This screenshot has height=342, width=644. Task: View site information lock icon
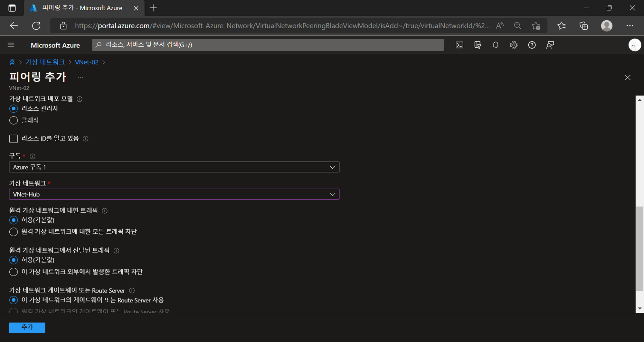[x=63, y=26]
